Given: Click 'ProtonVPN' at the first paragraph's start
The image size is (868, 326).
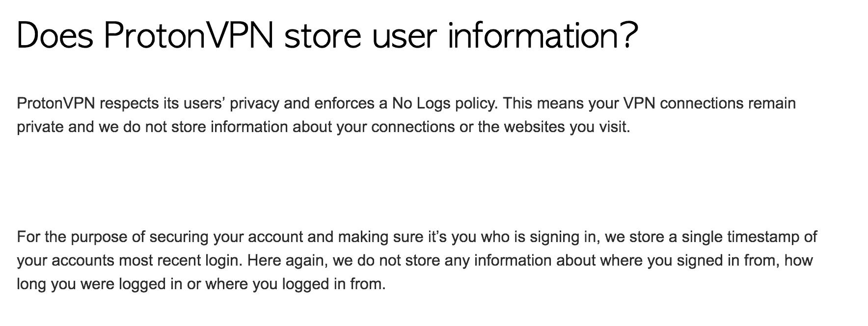Looking at the screenshot, I should [56, 104].
